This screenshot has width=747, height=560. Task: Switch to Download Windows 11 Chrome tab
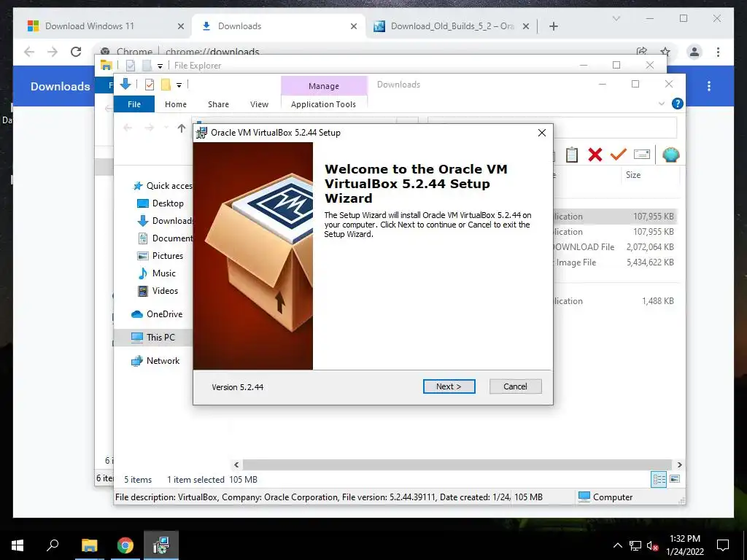90,26
